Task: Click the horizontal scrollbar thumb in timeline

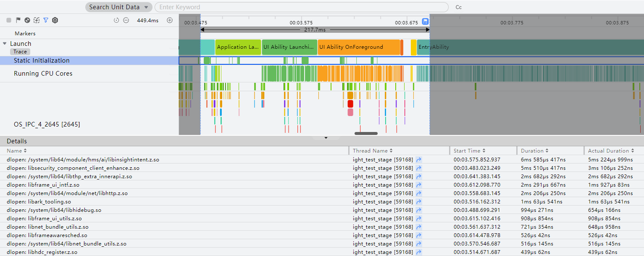Action: tap(366, 133)
